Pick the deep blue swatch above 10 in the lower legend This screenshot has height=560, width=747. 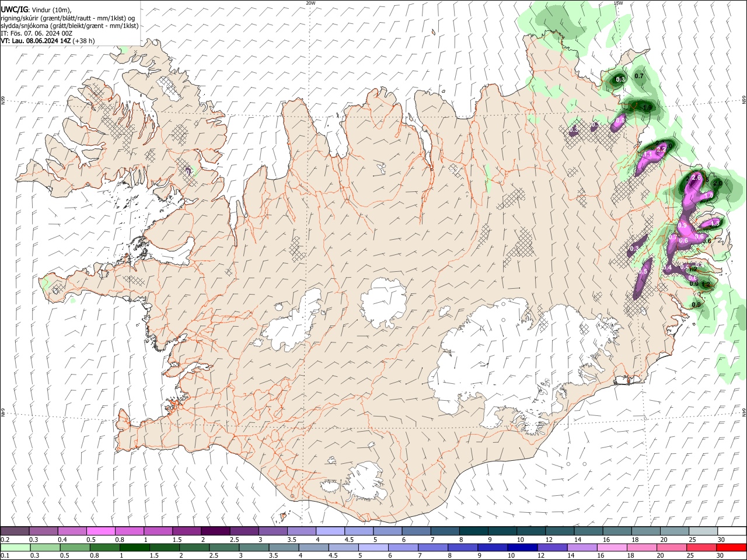(x=521, y=547)
